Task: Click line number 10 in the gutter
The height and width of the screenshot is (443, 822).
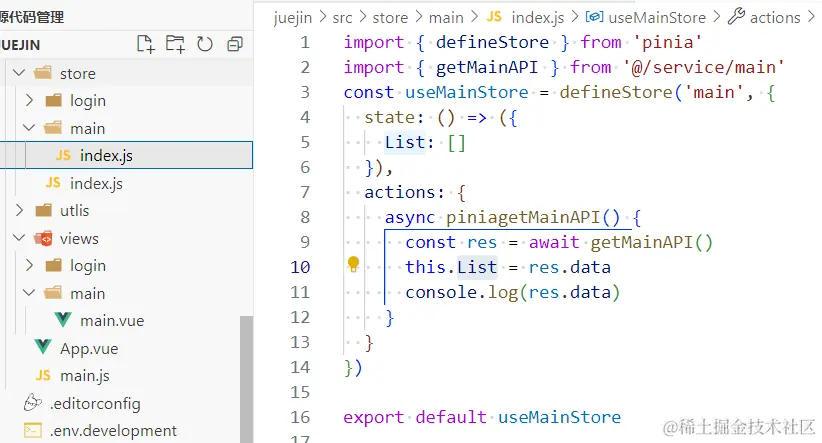Action: coord(300,267)
